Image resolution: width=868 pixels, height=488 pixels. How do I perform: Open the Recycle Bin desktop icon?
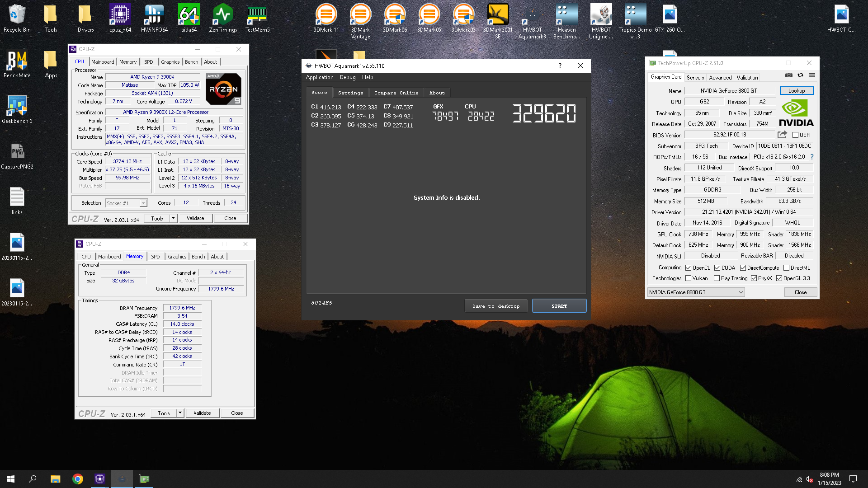[17, 19]
